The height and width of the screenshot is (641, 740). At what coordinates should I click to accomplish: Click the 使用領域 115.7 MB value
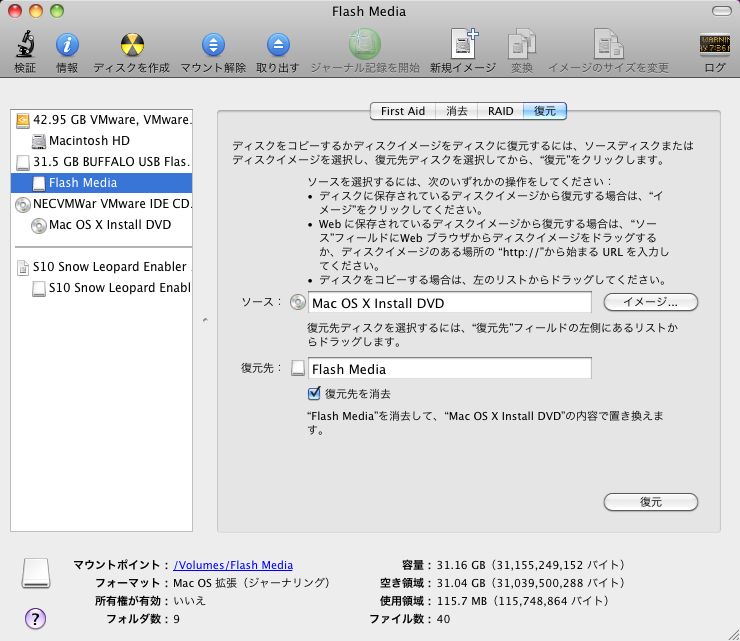pos(522,601)
